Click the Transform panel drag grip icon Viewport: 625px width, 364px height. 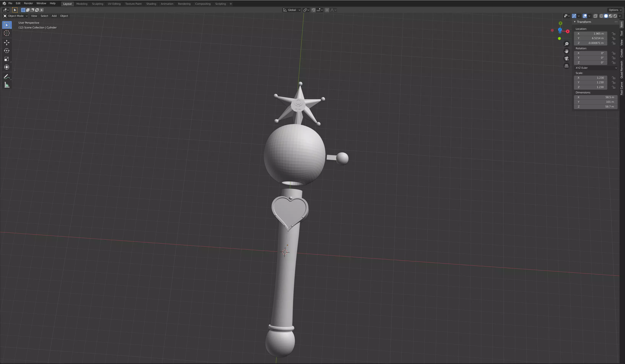pyautogui.click(x=616, y=22)
